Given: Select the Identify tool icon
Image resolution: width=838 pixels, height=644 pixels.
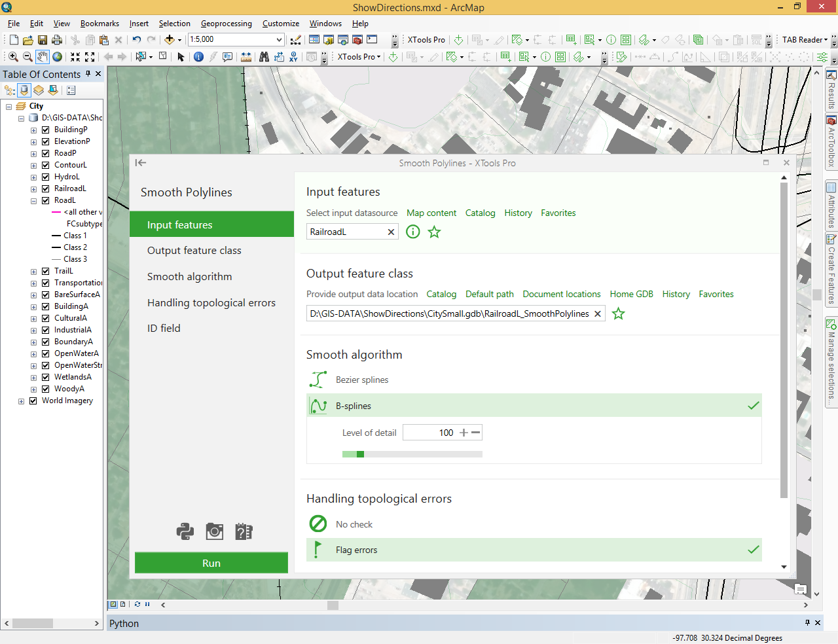Looking at the screenshot, I should (198, 57).
